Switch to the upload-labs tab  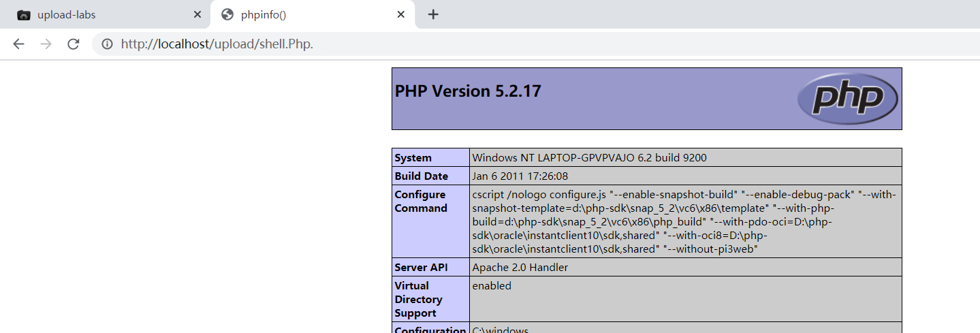point(102,14)
